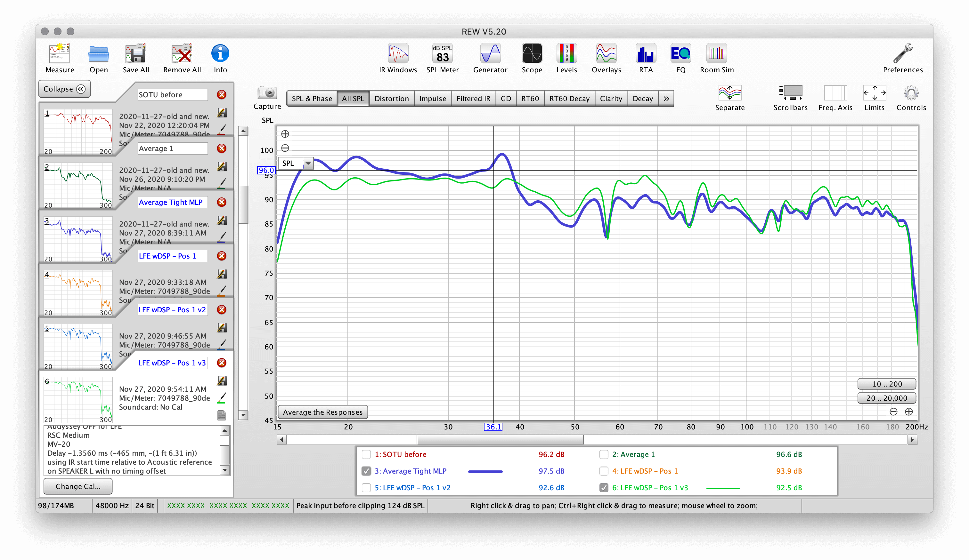Open notes page icon for measurement 6

pyautogui.click(x=222, y=415)
